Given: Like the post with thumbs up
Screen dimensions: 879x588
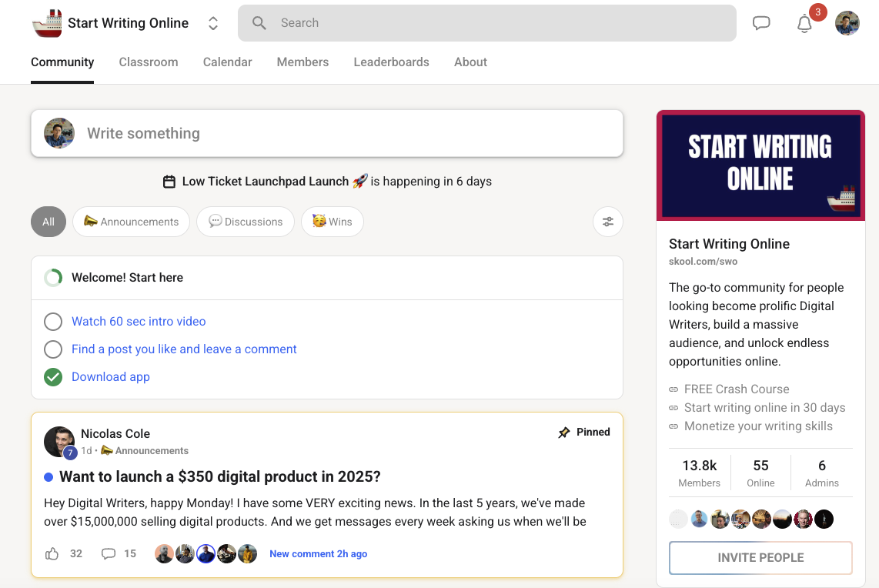Looking at the screenshot, I should coord(52,554).
